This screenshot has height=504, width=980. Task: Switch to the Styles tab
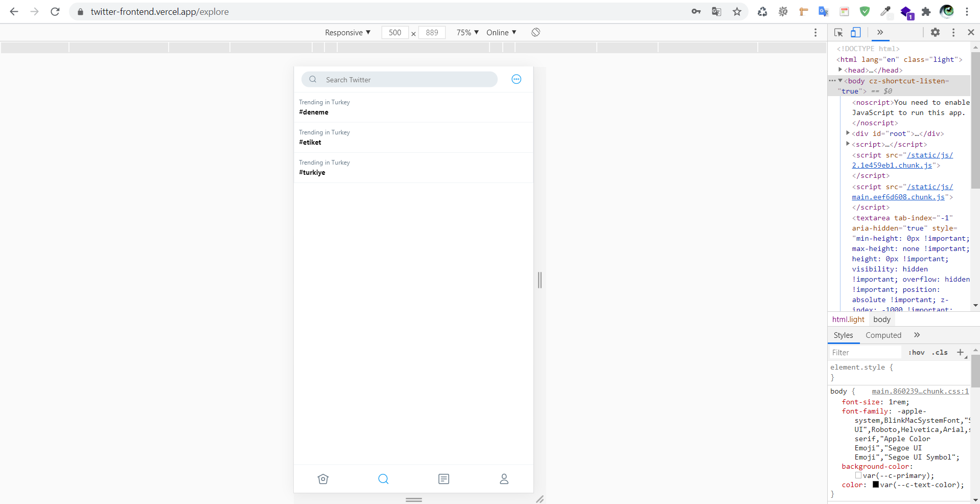pos(843,335)
